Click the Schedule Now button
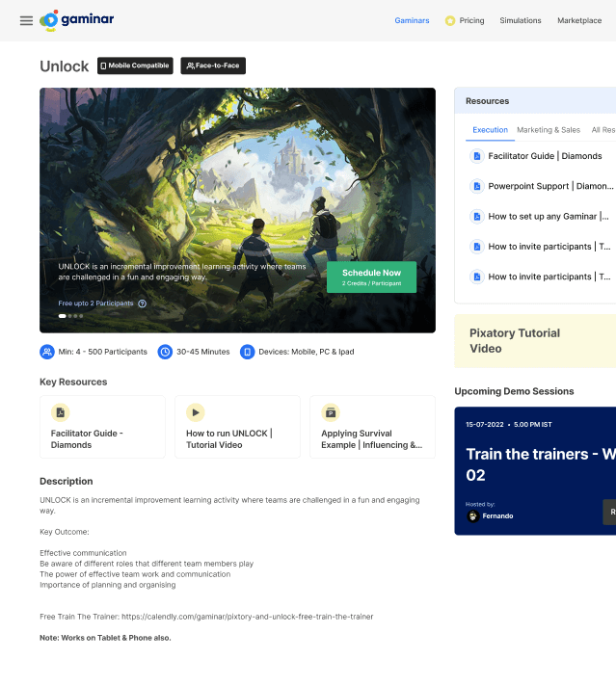Screen dimensions: 616x686 point(371,277)
